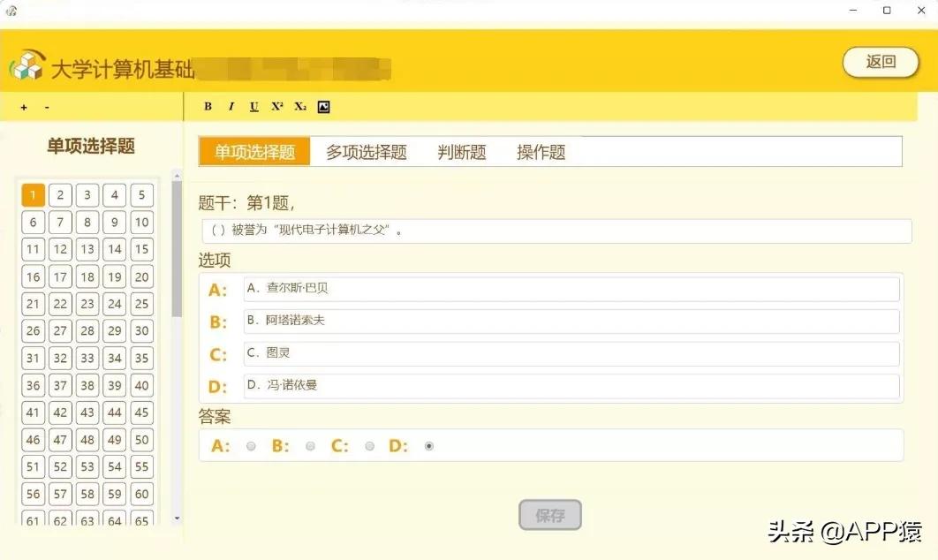Click option D text field 冯·诺依曼
Image resolution: width=938 pixels, height=560 pixels.
(571, 386)
